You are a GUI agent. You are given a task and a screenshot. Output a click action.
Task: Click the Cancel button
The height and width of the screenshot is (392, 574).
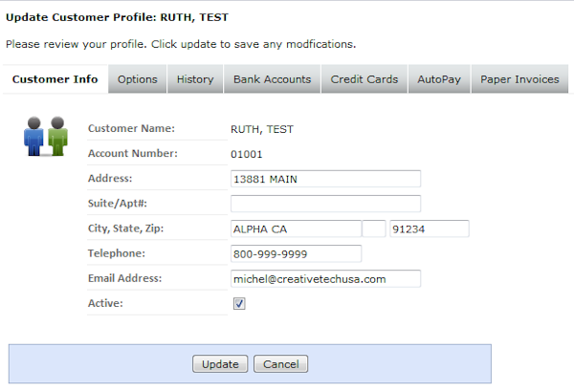click(281, 364)
